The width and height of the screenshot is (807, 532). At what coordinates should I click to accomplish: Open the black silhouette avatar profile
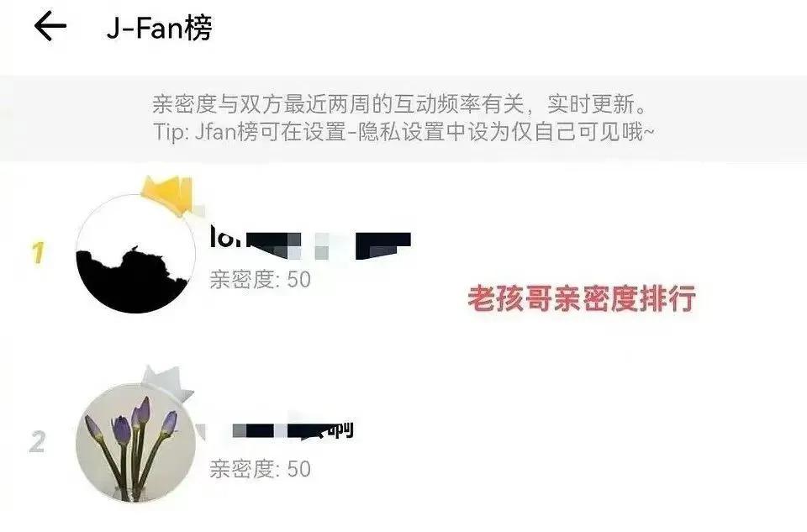136,254
